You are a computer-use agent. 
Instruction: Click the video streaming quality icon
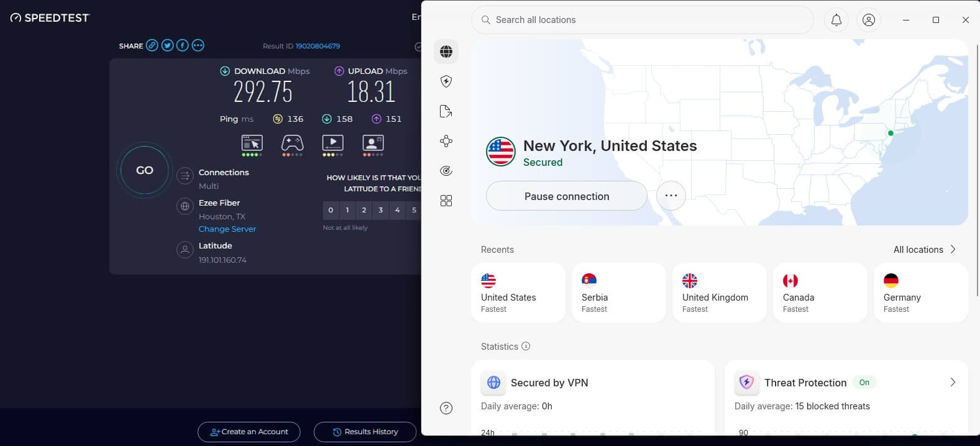click(332, 145)
